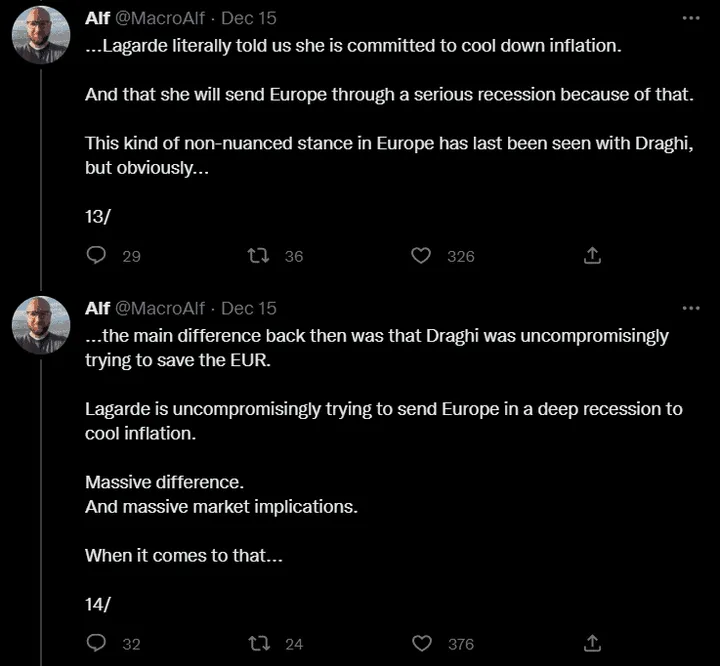Open more options on the 13/ tweet

pyautogui.click(x=690, y=18)
